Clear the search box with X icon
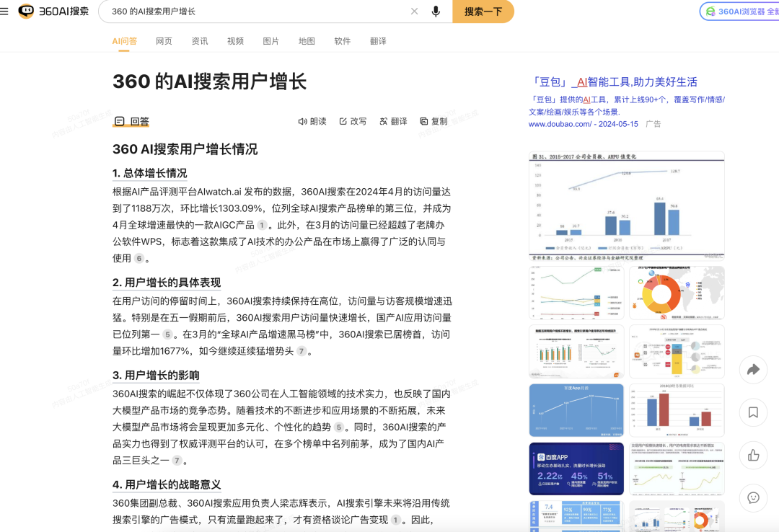This screenshot has width=779, height=532. click(x=414, y=11)
